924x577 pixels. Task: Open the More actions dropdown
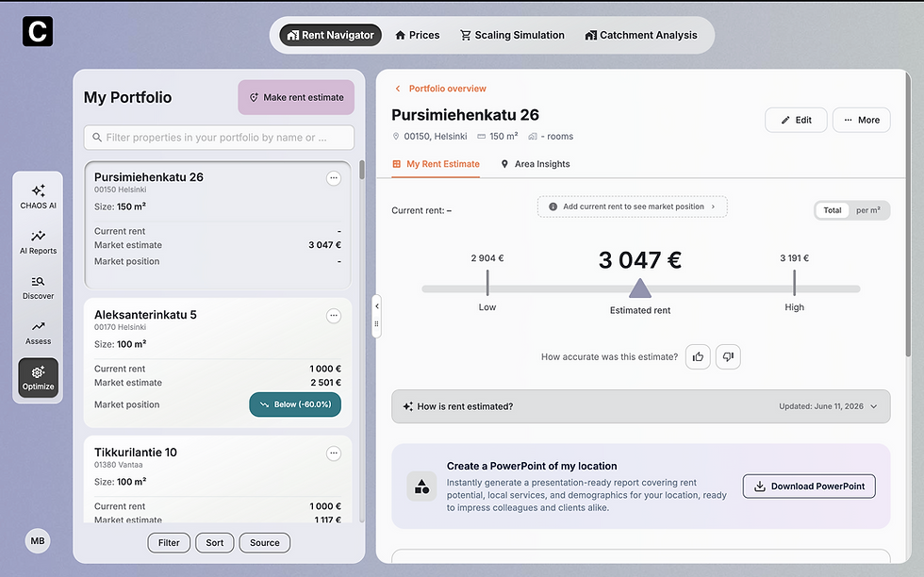861,120
